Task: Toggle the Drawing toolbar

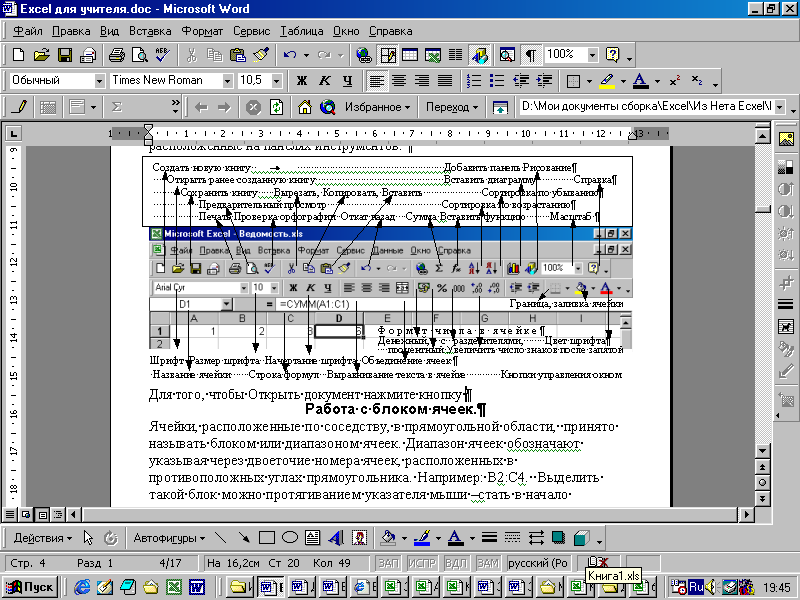Action: point(479,55)
